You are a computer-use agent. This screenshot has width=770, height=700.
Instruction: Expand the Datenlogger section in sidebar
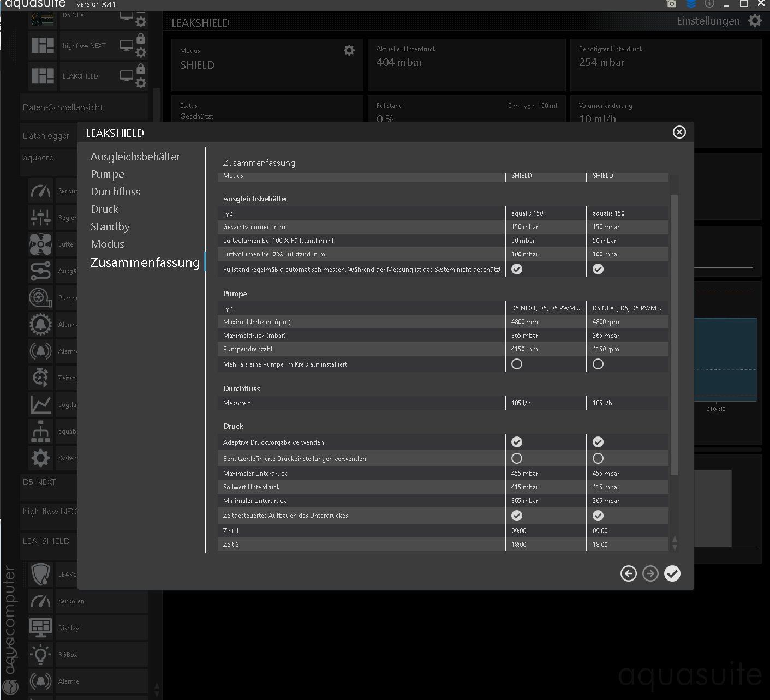point(46,136)
